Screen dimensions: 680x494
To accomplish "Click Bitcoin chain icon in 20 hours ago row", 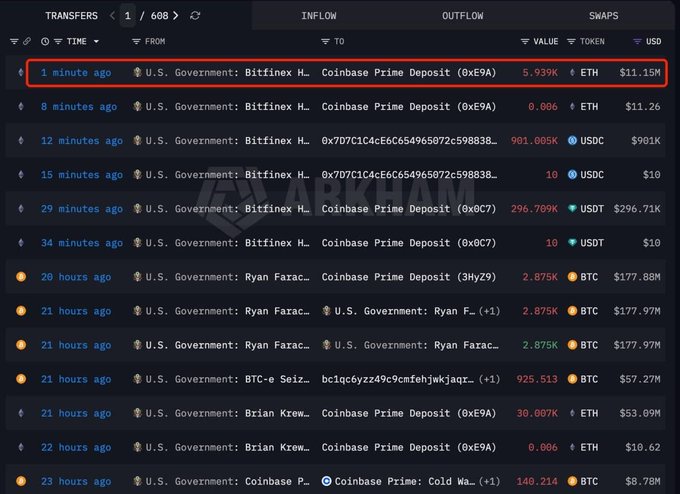I will pos(21,277).
